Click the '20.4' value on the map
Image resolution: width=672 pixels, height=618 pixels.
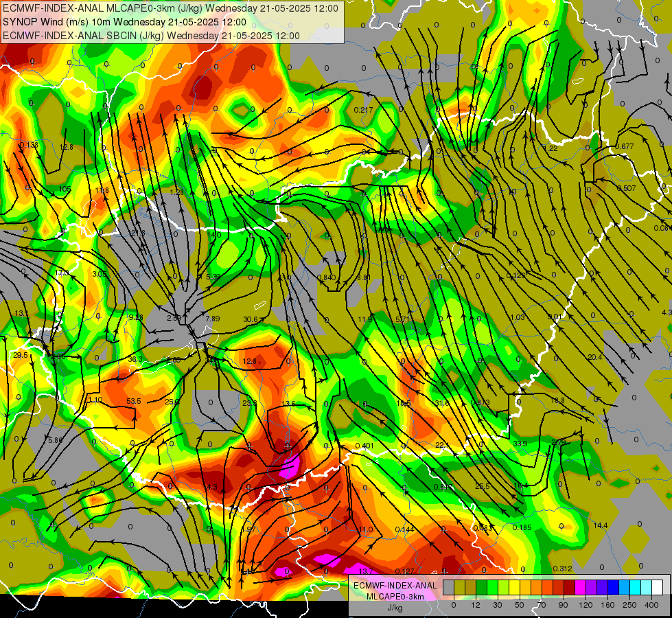click(x=595, y=357)
